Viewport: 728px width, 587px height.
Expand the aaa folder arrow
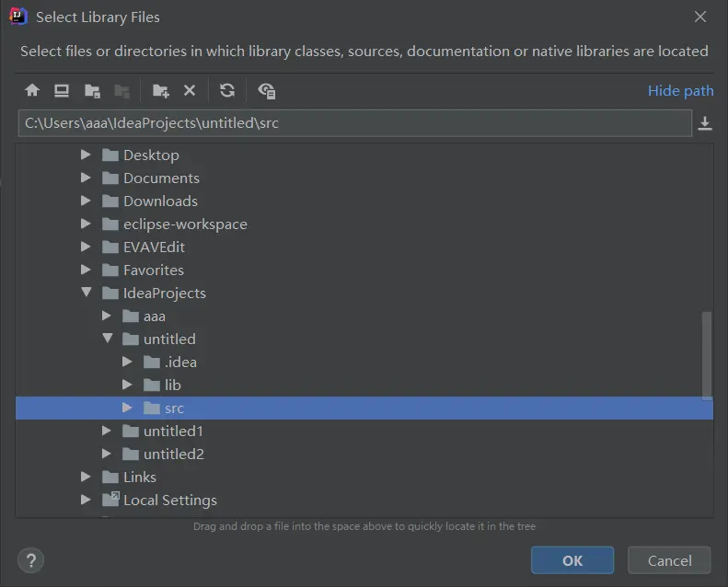point(107,316)
